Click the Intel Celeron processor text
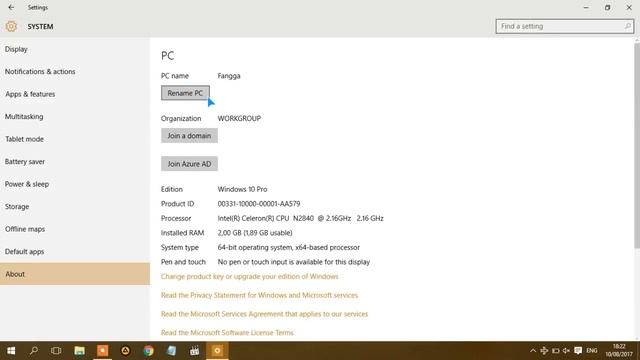Image resolution: width=640 pixels, height=360 pixels. 300,218
